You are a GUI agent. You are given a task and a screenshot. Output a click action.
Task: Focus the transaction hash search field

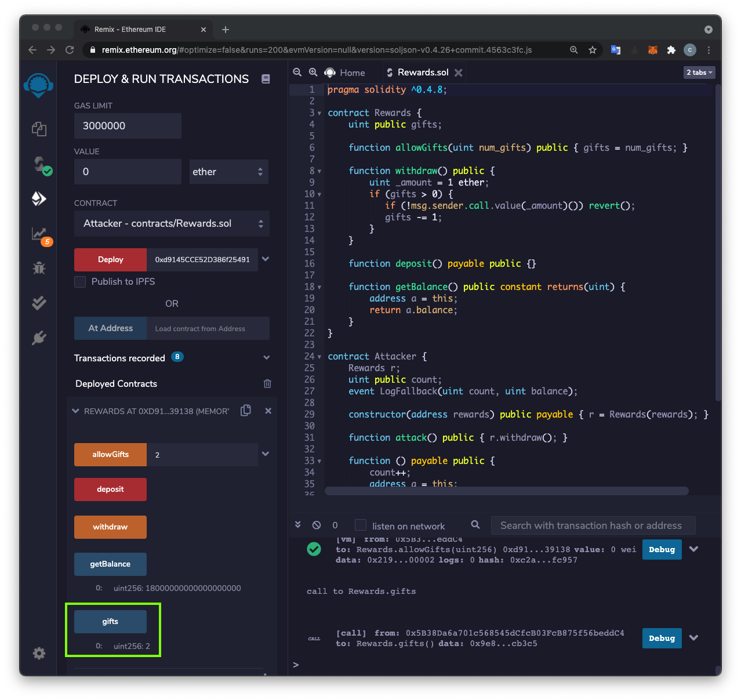point(593,525)
